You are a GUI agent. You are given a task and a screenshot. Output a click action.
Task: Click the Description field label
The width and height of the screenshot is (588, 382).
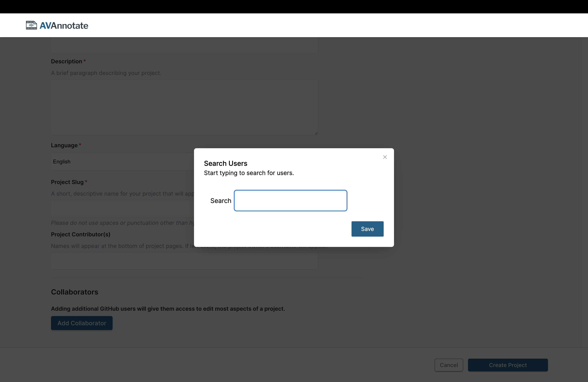[x=66, y=61]
